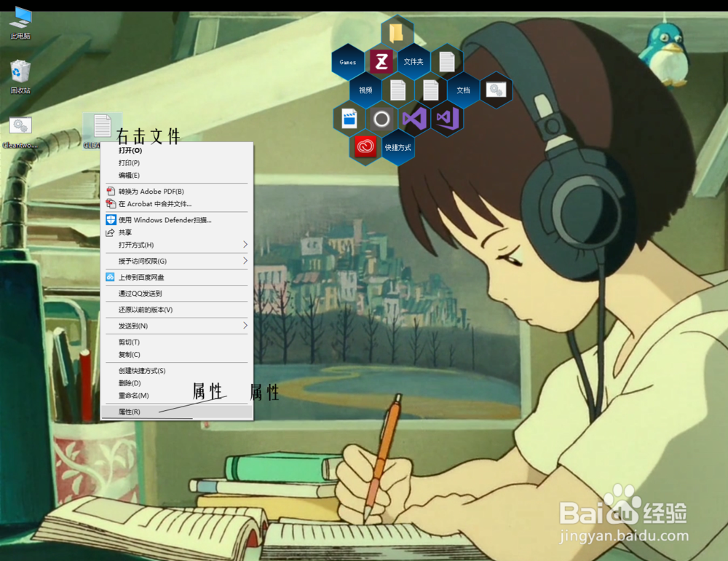Launch the grey circle app hexagon
The image size is (728, 561).
[x=381, y=119]
